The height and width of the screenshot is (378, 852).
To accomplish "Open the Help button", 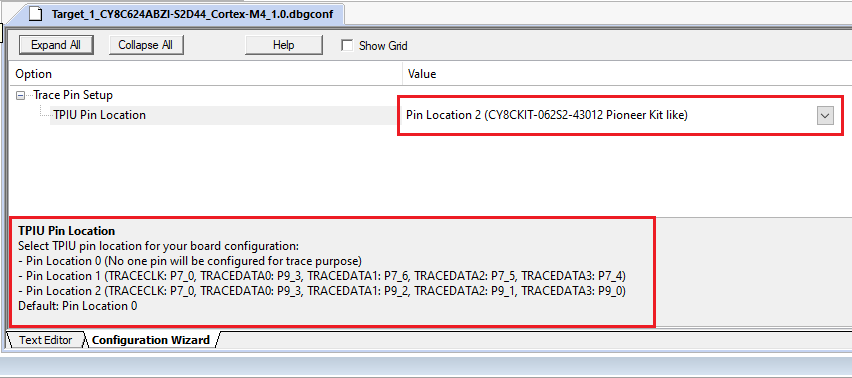I will click(284, 45).
